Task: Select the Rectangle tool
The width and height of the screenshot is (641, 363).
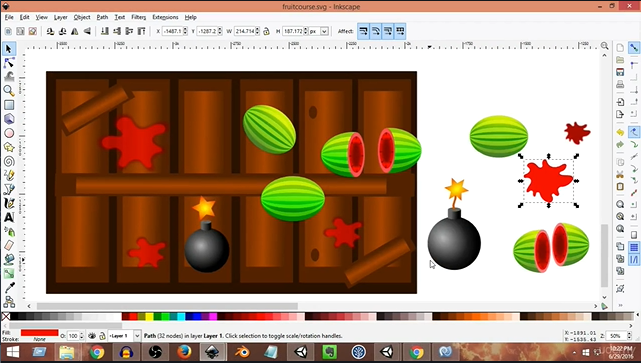Action: [9, 105]
